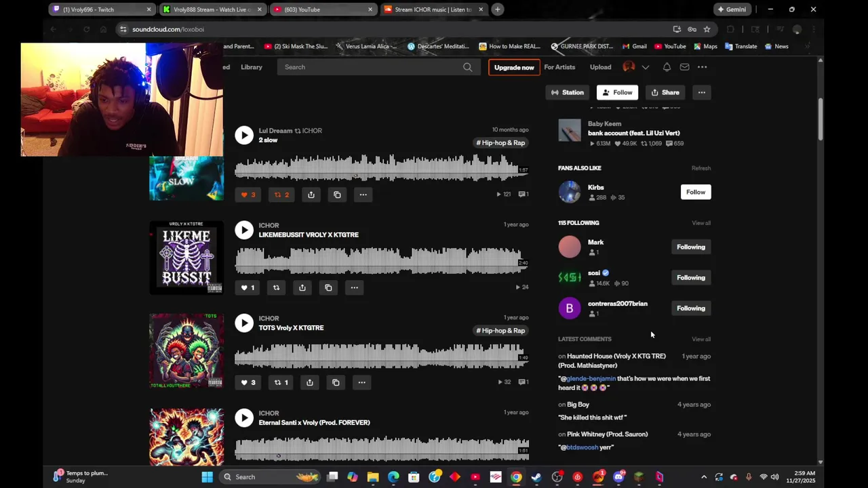Open File Explorer from the taskbar

click(373, 476)
